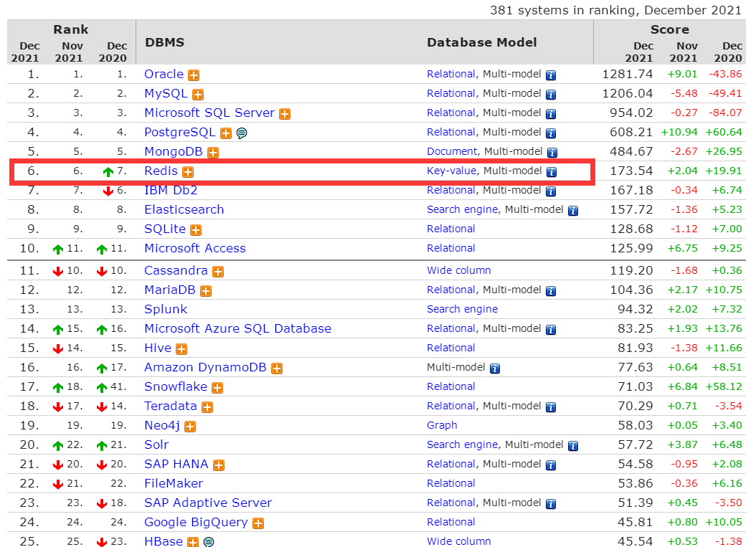The height and width of the screenshot is (547, 756).
Task: Click Multi-model info icon in Solr row
Action: [573, 446]
